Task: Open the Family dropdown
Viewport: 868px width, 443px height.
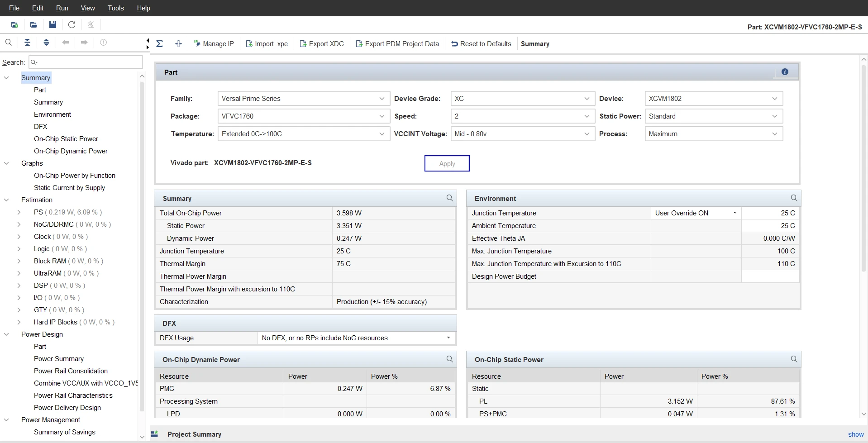Action: coord(304,99)
